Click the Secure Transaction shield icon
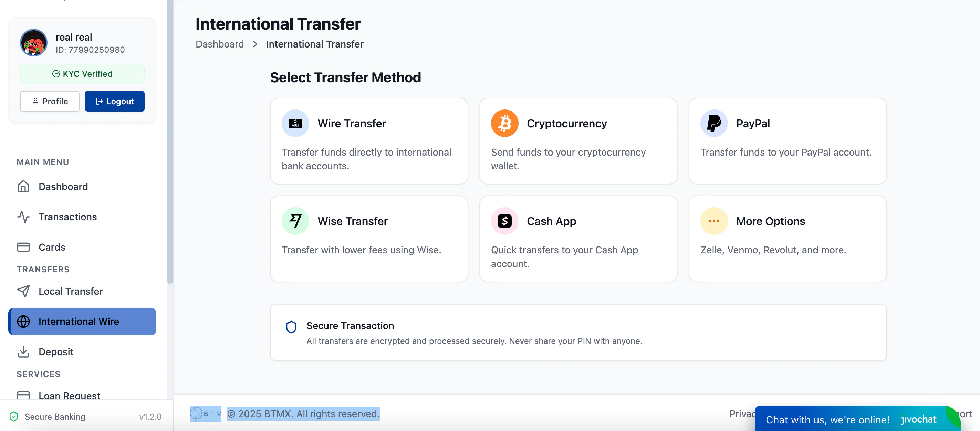The height and width of the screenshot is (431, 980). point(291,327)
